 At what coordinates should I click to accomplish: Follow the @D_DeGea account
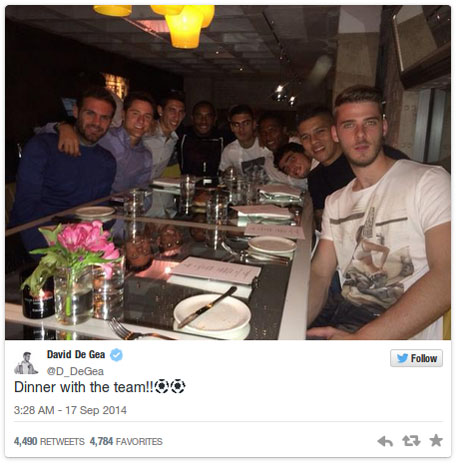(x=416, y=358)
